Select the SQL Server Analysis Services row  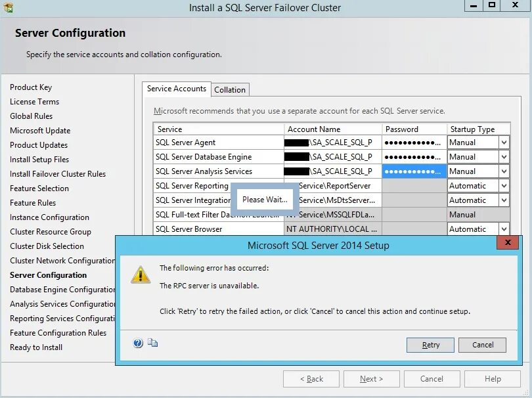[x=219, y=171]
